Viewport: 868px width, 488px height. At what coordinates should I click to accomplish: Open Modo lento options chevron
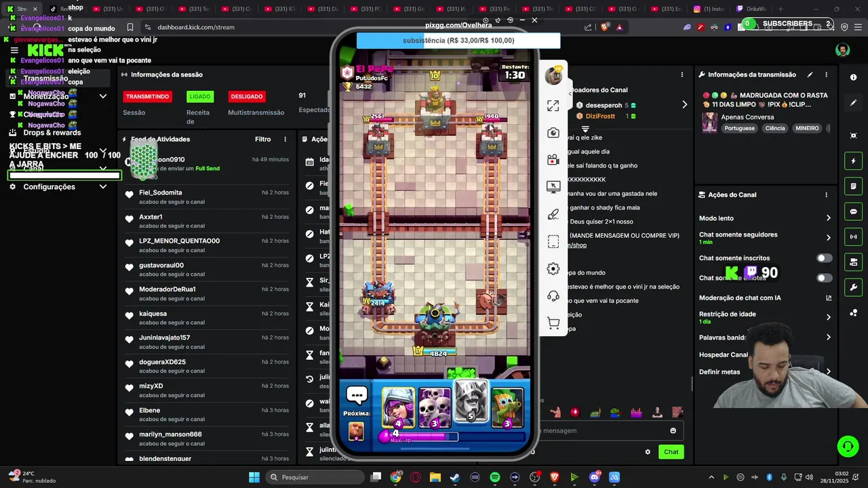(828, 218)
